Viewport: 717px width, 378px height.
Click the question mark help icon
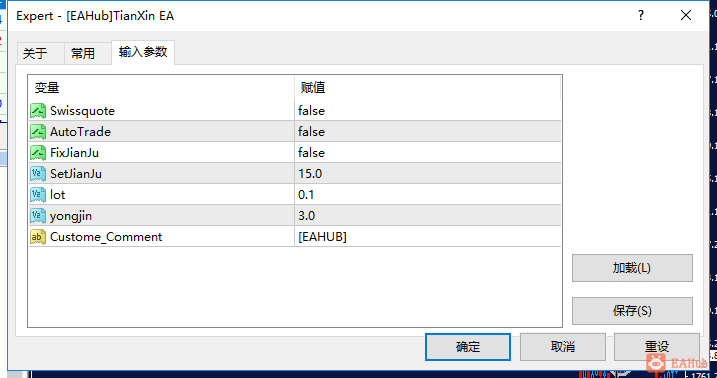pos(641,16)
